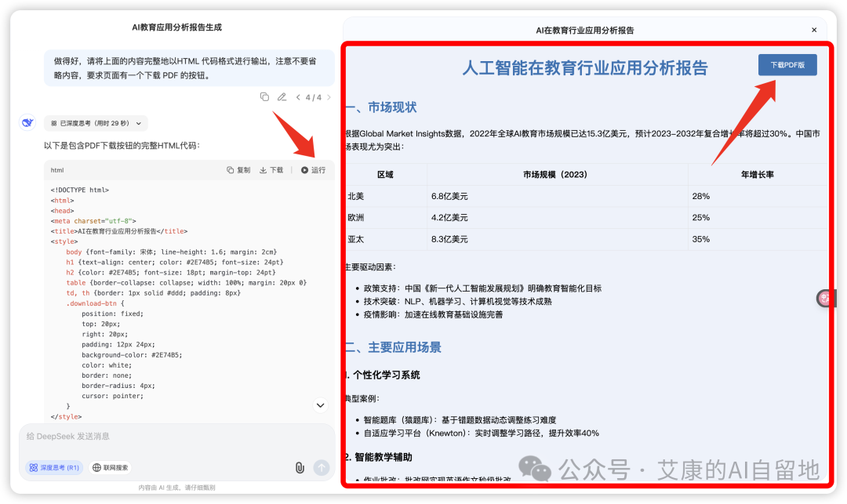Click the copy message icon
This screenshot has height=504, width=847.
click(x=264, y=97)
